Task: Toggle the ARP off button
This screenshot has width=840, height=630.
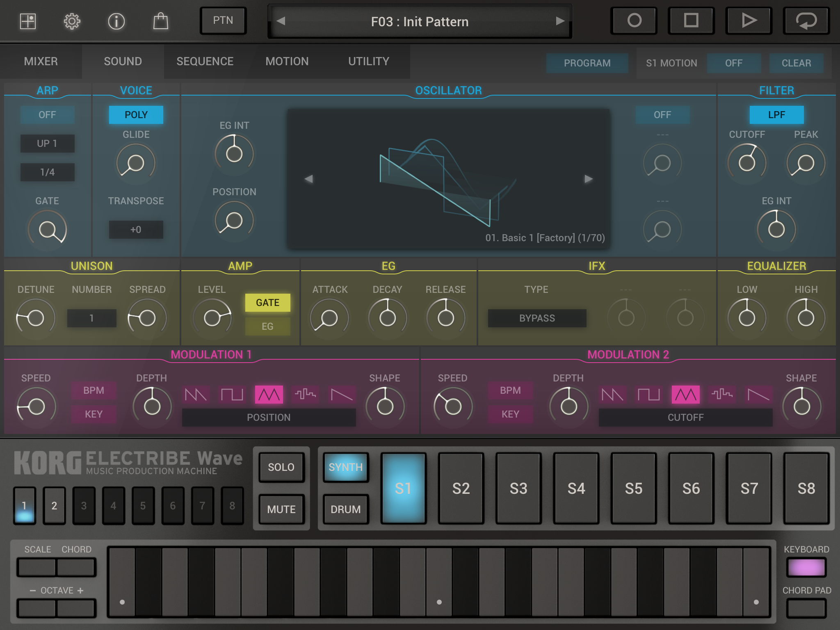Action: (x=47, y=115)
